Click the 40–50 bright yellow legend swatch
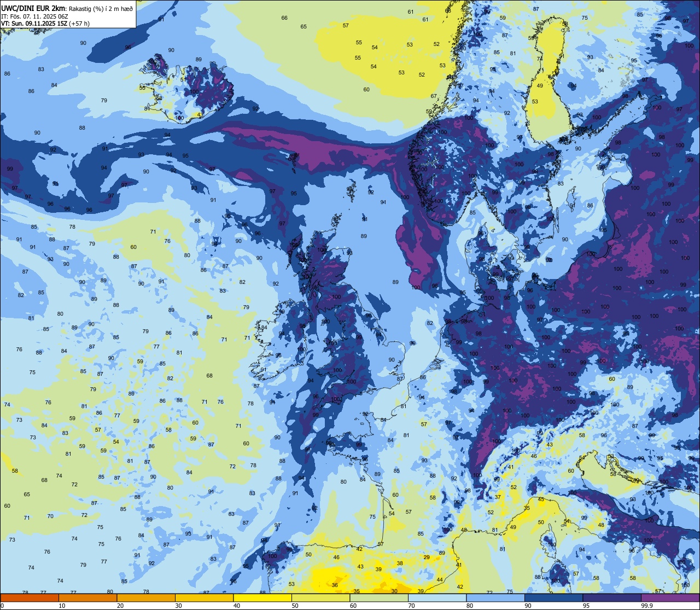 262,598
